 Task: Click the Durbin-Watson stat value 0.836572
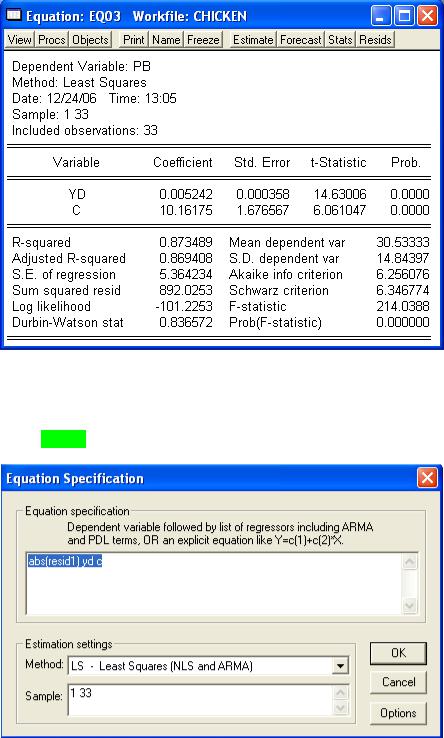click(x=186, y=323)
